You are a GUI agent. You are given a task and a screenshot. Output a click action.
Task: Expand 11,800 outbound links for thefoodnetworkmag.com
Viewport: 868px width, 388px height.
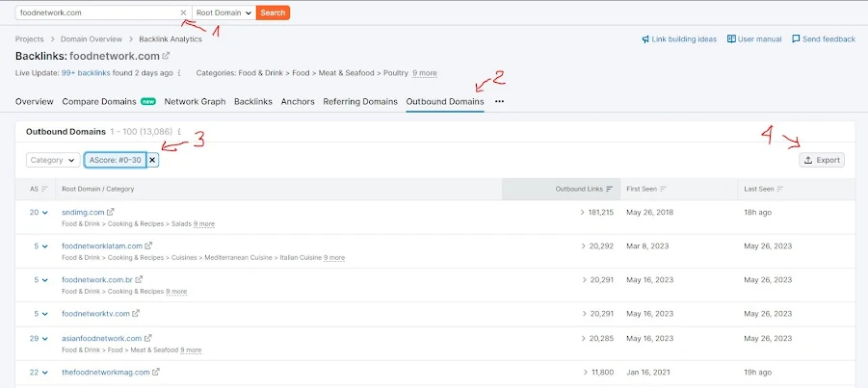[599, 372]
